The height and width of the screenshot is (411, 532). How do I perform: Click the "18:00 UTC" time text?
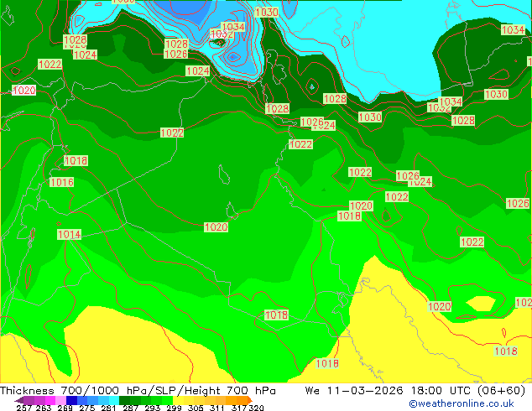coord(443,390)
